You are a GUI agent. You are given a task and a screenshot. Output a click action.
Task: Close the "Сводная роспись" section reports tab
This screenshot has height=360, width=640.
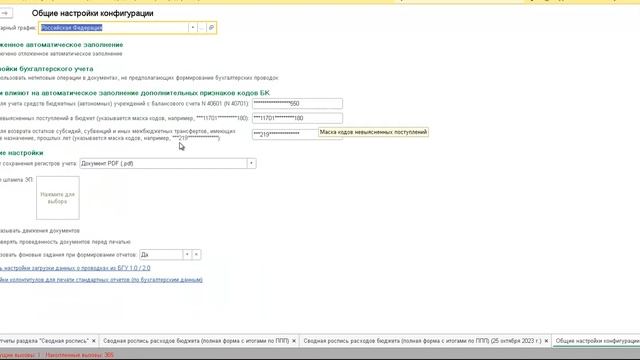tap(94, 341)
